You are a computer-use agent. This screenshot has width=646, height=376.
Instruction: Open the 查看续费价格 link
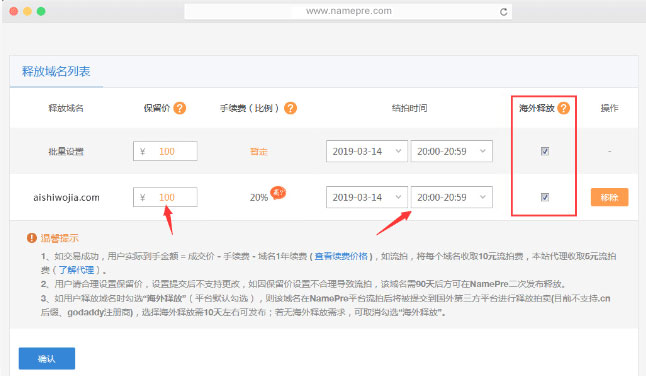click(x=341, y=257)
